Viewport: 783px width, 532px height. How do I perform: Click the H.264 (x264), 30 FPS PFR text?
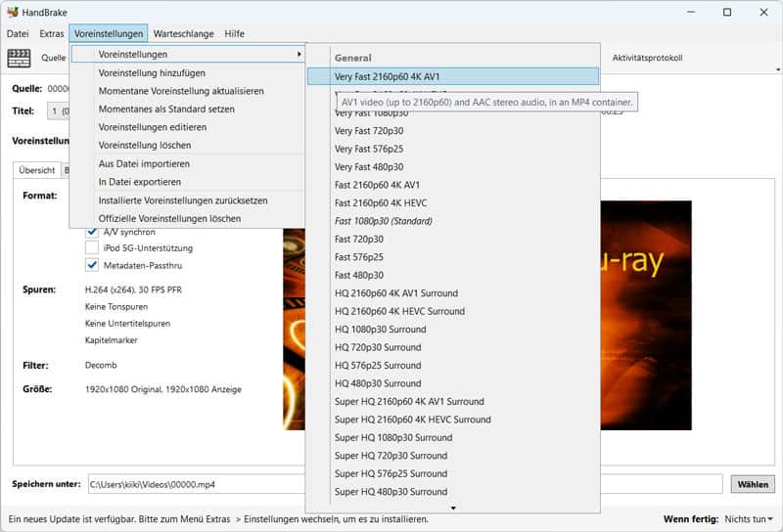point(133,289)
